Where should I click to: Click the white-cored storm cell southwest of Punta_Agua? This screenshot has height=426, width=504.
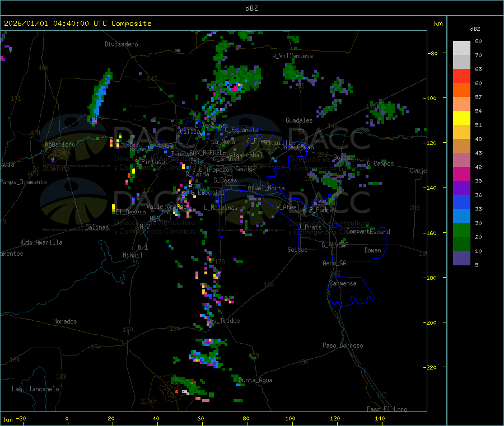pyautogui.click(x=185, y=392)
